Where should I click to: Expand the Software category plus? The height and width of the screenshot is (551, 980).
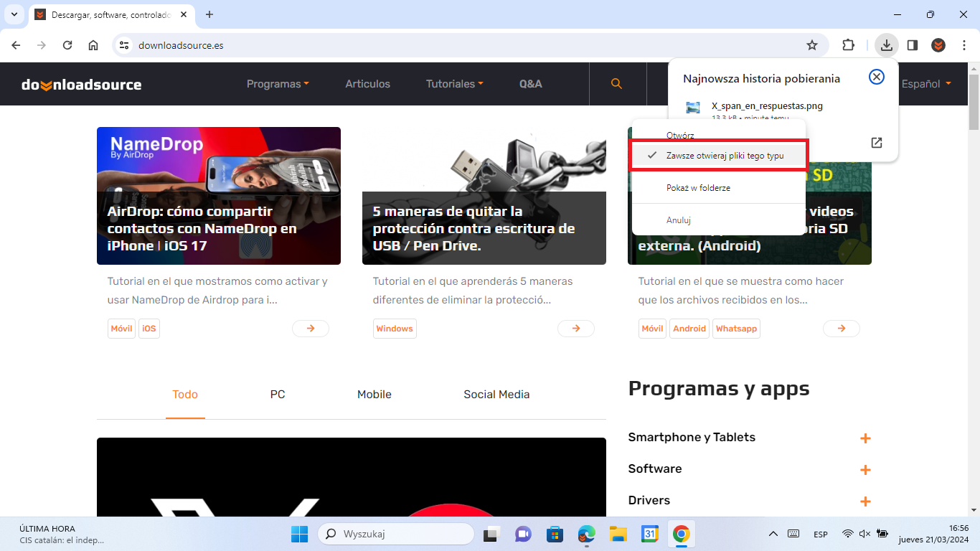click(865, 470)
